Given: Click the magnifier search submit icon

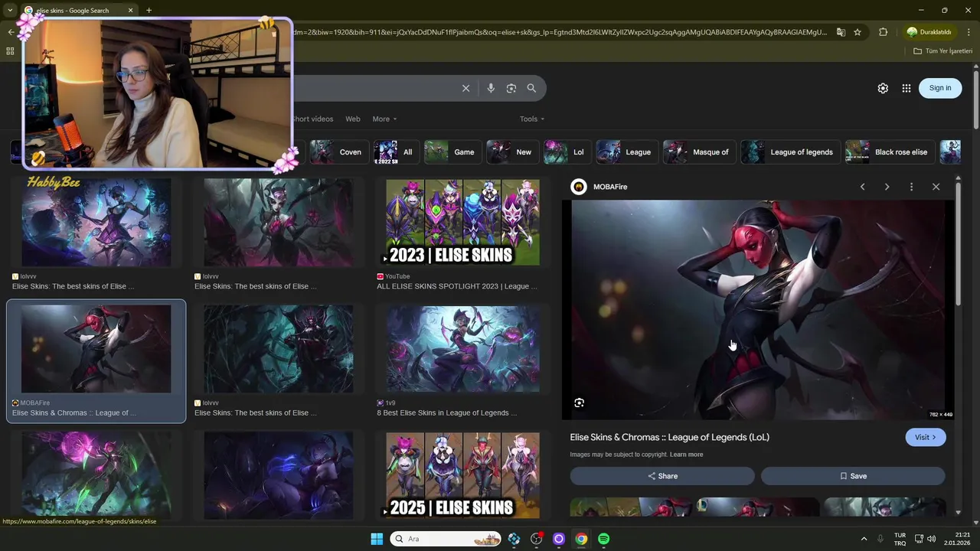Looking at the screenshot, I should pyautogui.click(x=531, y=88).
